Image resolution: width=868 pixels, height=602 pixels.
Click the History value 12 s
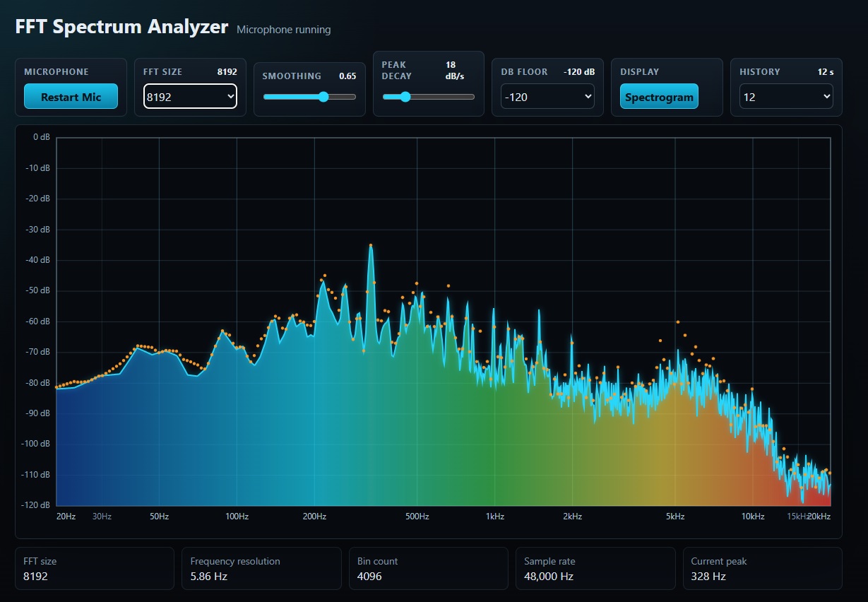point(826,72)
